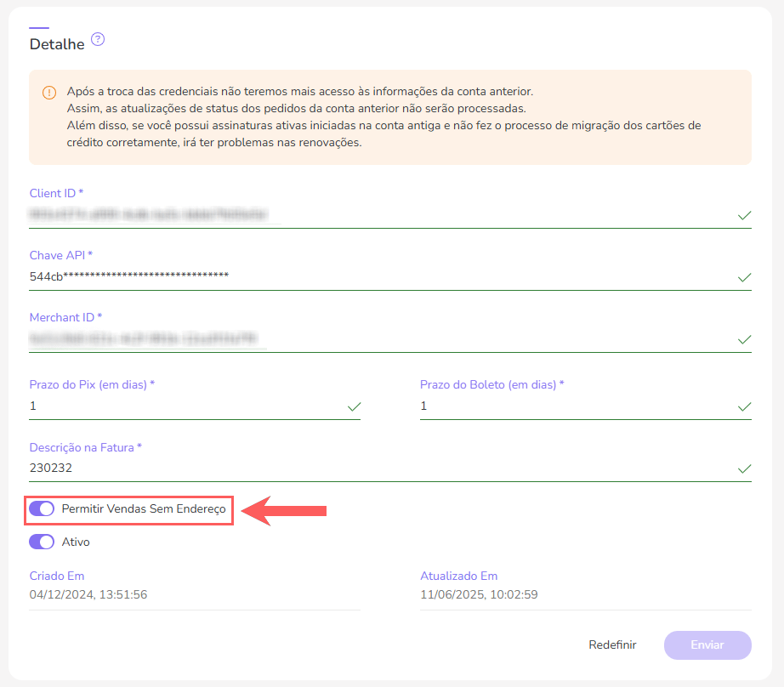
Task: Click into the Chave API input field
Action: pos(374,276)
